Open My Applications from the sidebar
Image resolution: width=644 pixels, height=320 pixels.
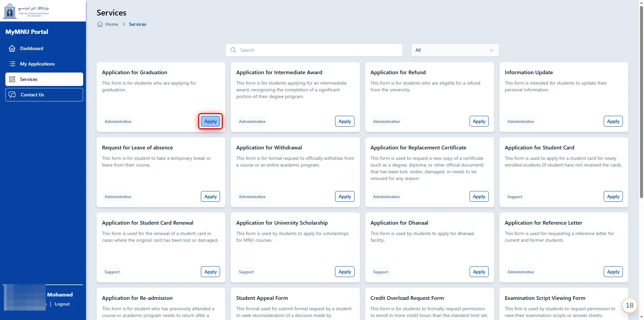point(37,64)
